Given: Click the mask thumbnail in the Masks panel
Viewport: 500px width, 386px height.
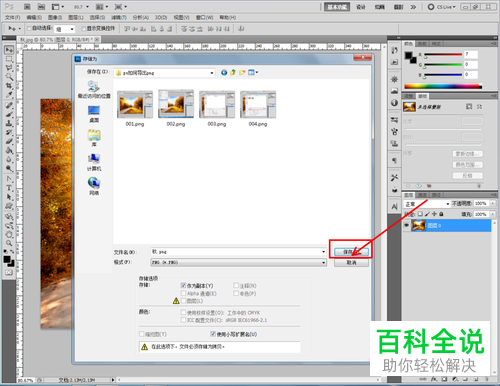Looking at the screenshot, I should tap(409, 107).
